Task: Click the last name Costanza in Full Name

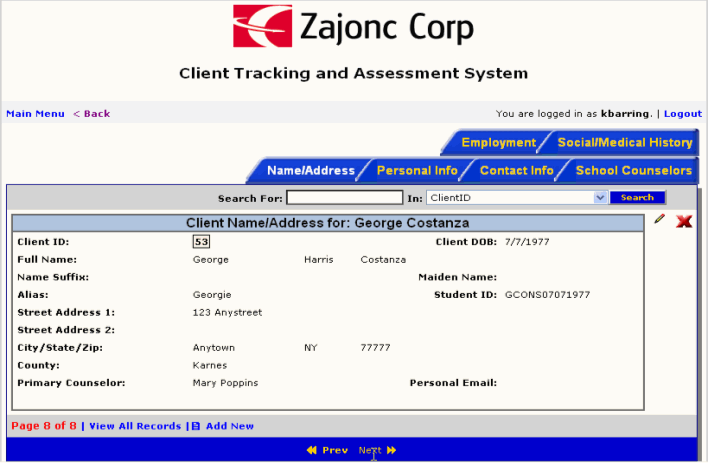Action: (x=383, y=260)
